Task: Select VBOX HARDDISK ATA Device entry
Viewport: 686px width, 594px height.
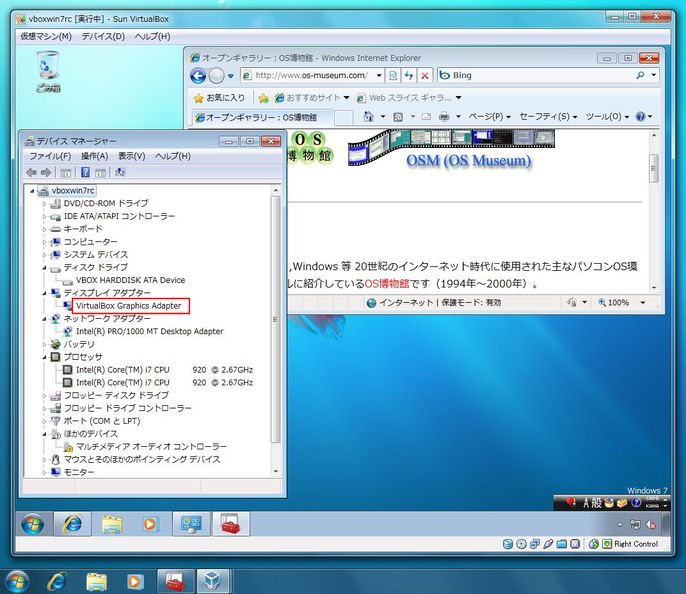Action: tap(130, 280)
